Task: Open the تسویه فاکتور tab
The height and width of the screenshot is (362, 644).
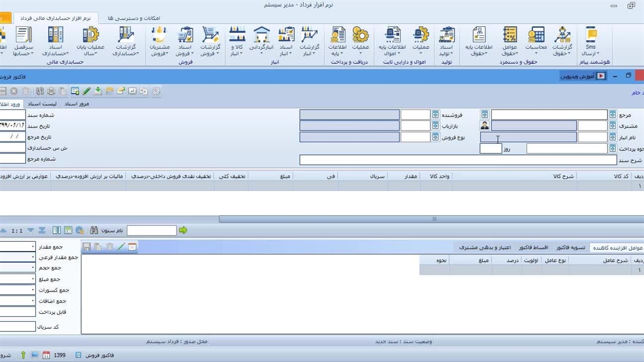Action: (571, 247)
